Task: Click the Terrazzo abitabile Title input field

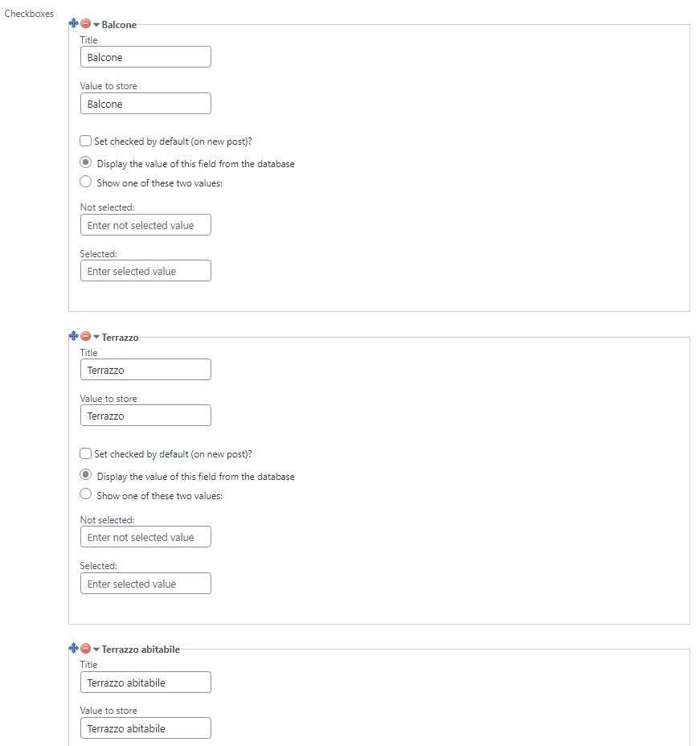Action: tap(145, 682)
